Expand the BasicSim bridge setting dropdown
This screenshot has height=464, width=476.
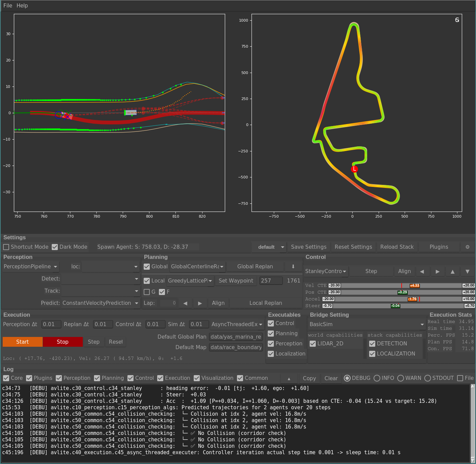[x=367, y=324]
